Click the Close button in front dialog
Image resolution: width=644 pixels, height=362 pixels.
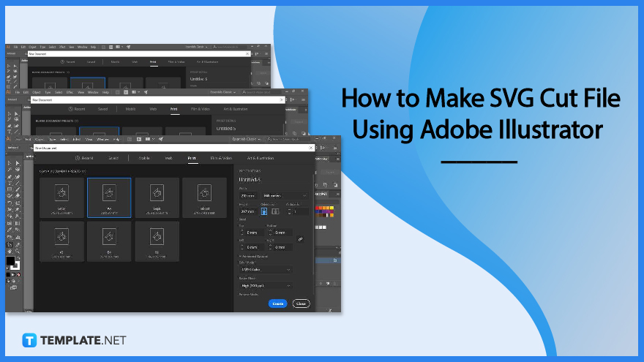click(x=301, y=303)
